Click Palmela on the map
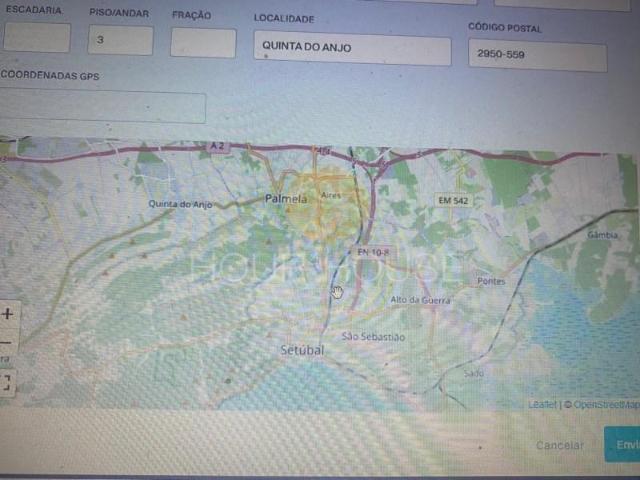640x480 pixels. [287, 199]
